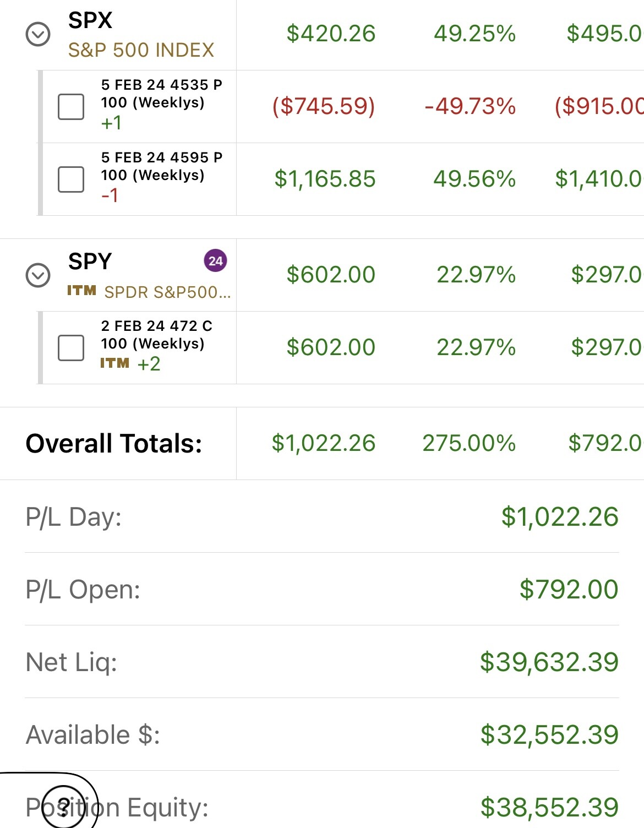
Task: Check the 5 FEB 24 4535 P checkbox
Action: [x=71, y=106]
